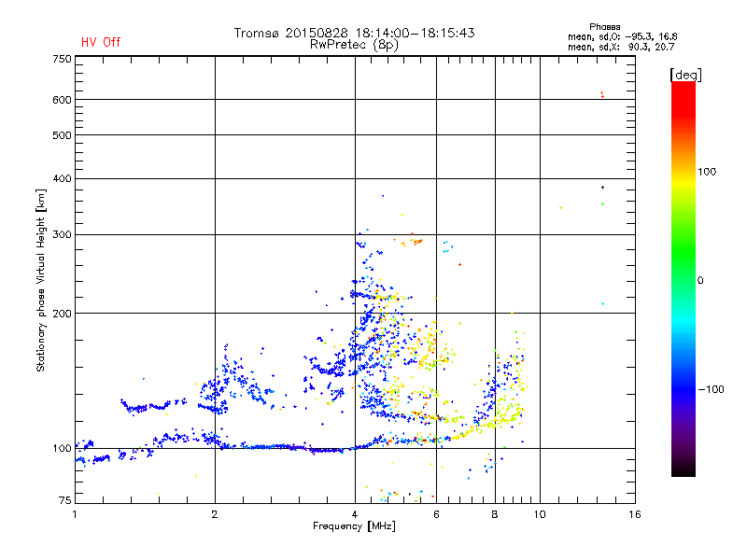Select the Tromsø date and time title
This screenshot has height=560, width=747.
point(354,33)
